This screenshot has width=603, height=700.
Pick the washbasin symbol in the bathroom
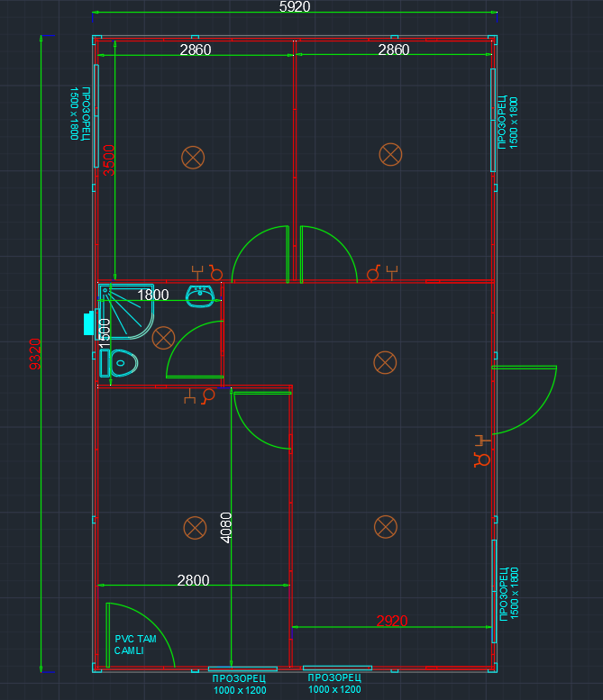(x=200, y=296)
